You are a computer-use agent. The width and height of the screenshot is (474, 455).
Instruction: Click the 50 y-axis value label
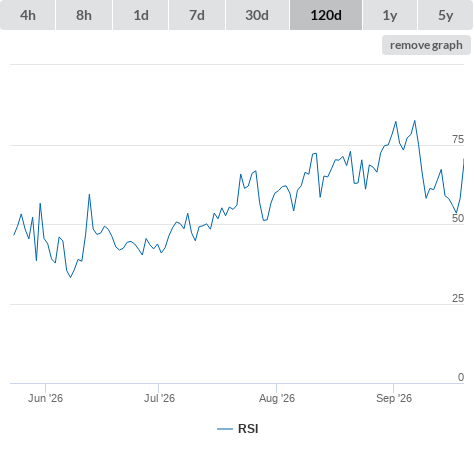[x=458, y=218]
